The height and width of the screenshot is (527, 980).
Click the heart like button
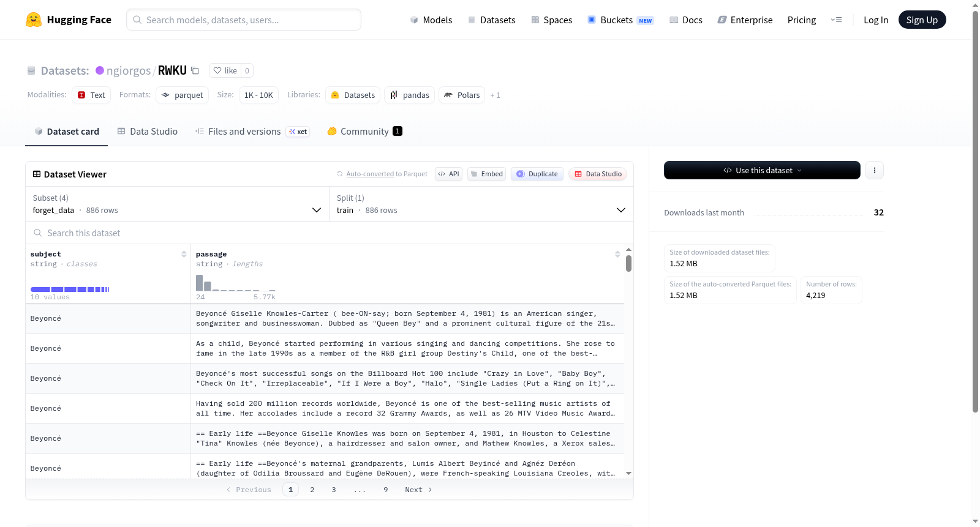tap(225, 70)
